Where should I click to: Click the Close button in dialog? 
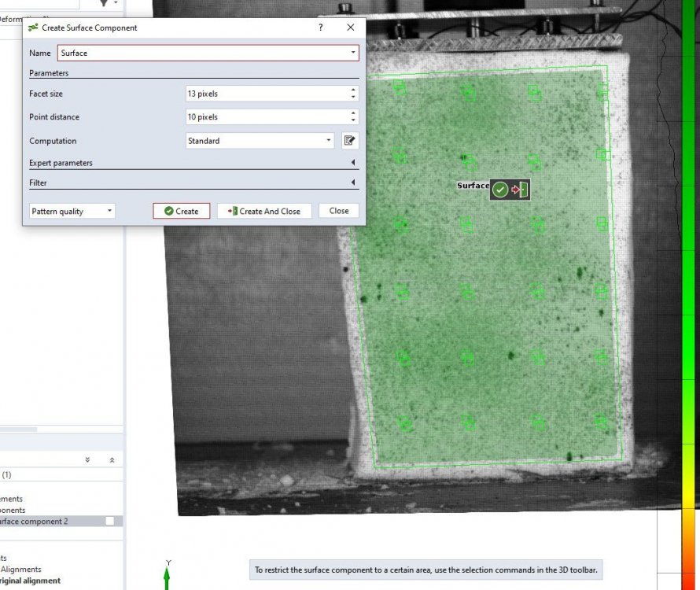(339, 211)
